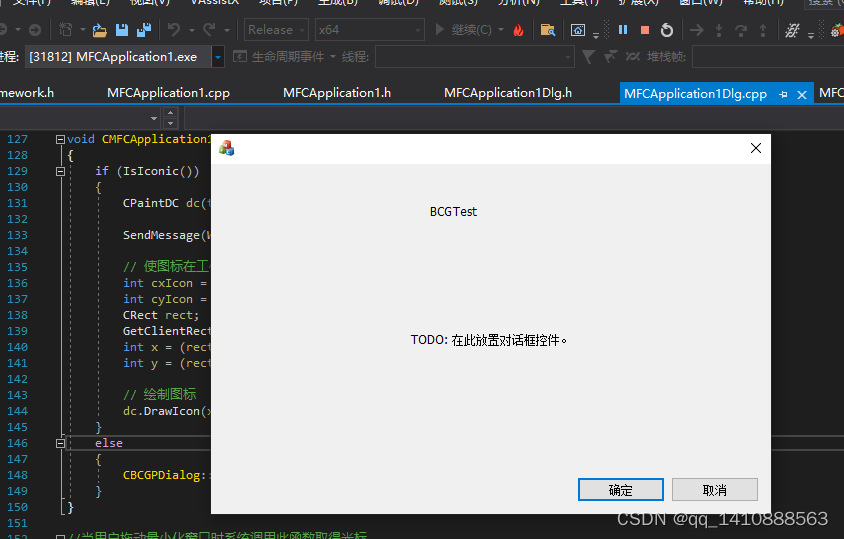Click the open file folder icon

pyautogui.click(x=100, y=30)
